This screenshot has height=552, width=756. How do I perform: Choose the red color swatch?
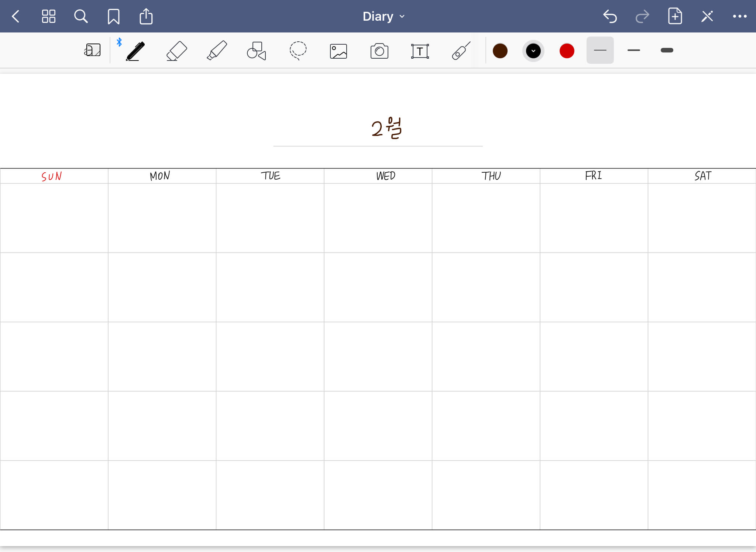point(567,51)
